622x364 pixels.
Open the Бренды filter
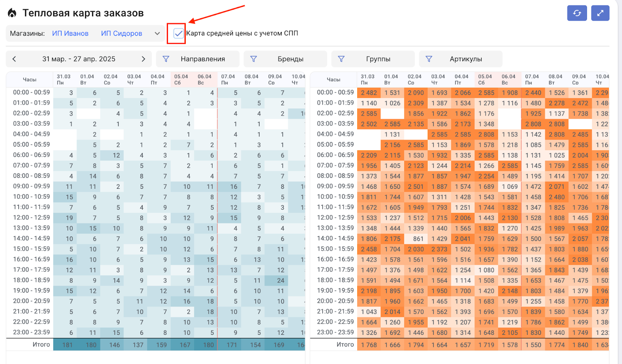(x=290, y=59)
